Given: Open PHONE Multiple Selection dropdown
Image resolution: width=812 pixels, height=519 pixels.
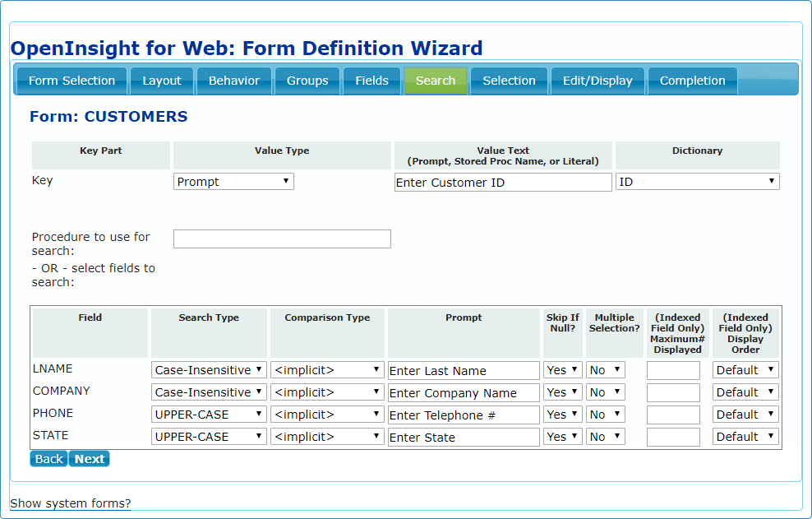Looking at the screenshot, I should point(606,415).
